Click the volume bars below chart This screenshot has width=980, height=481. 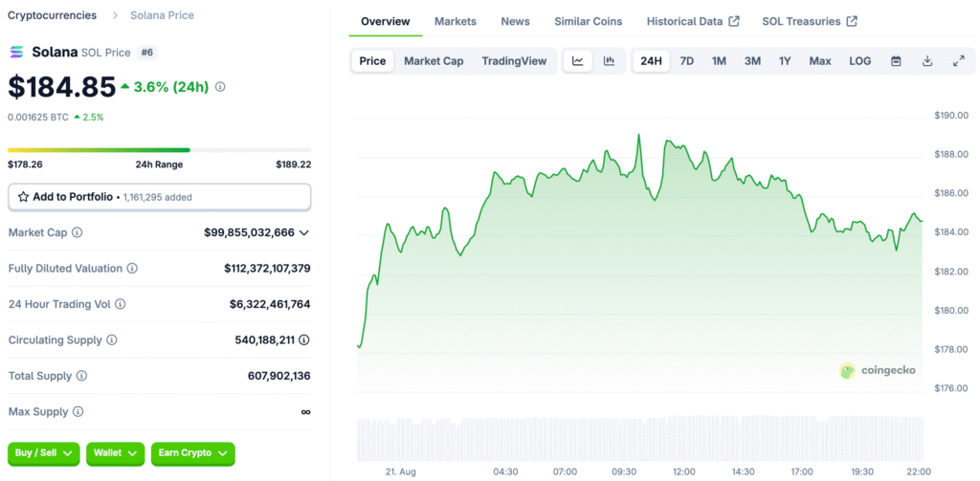click(x=639, y=439)
